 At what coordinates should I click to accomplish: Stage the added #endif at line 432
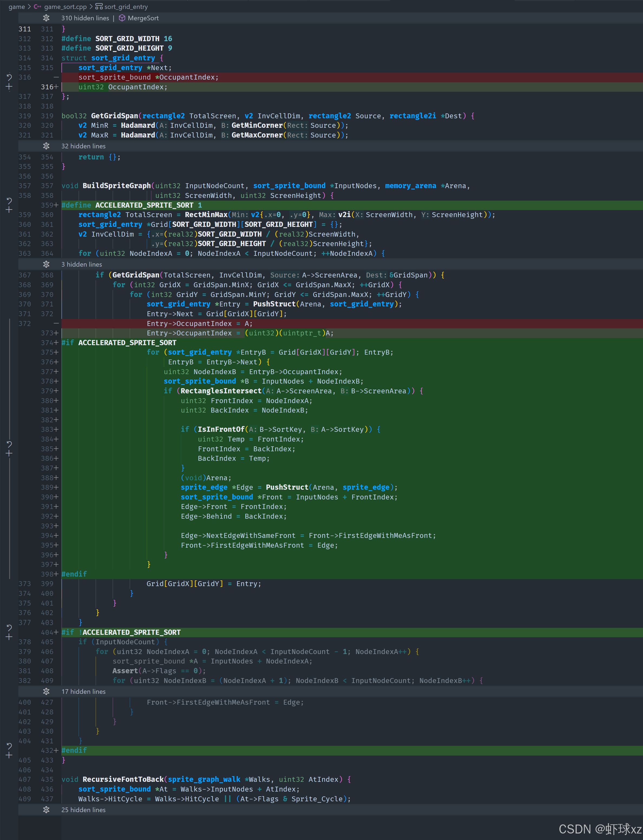[9, 755]
